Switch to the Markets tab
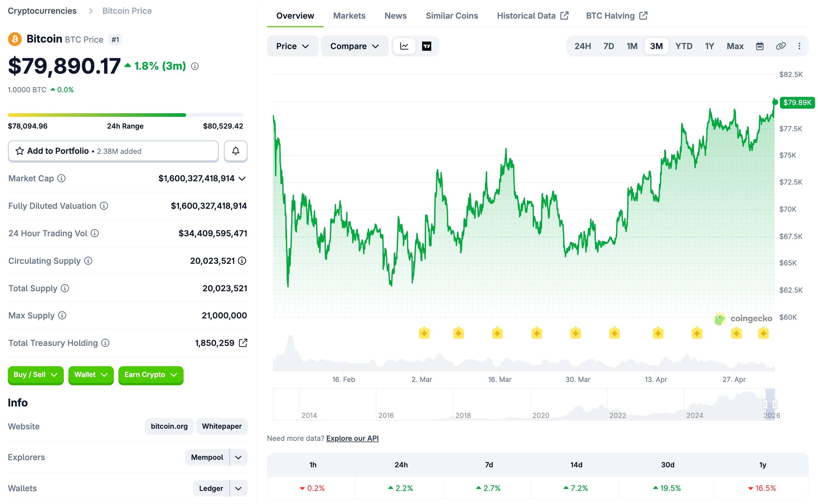 (x=349, y=16)
